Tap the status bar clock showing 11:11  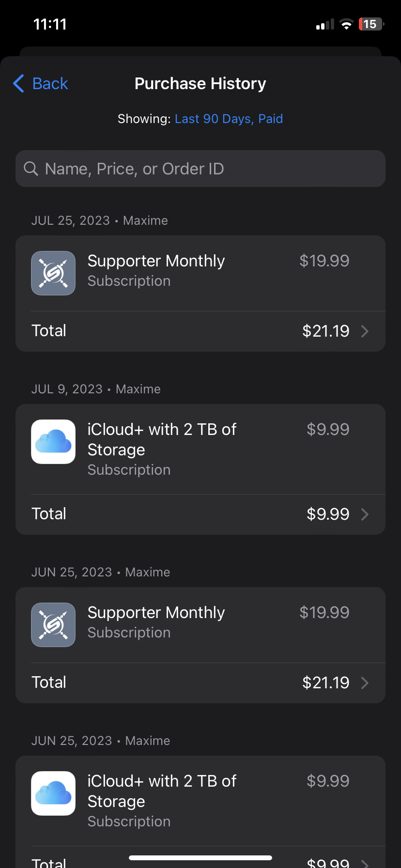point(50,24)
